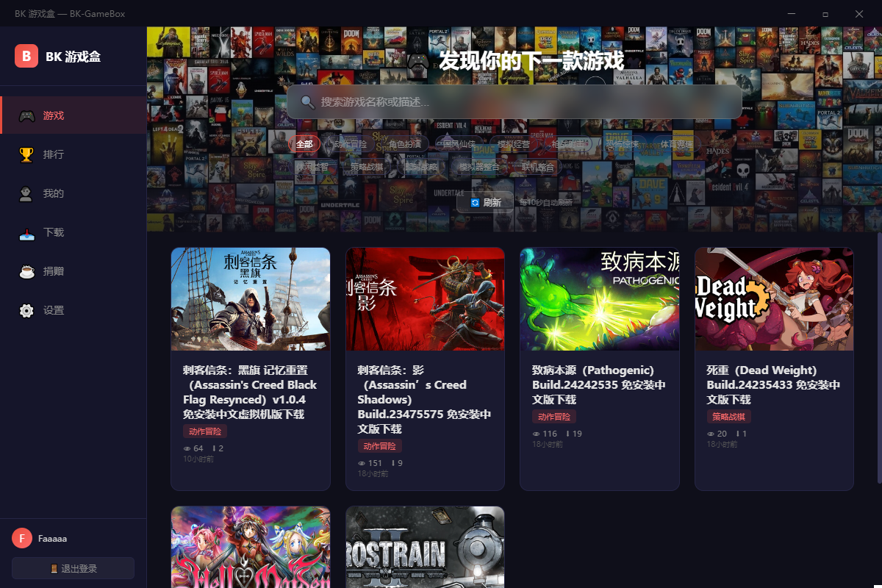Click the 死重 (Dead Weight) title
882x588 pixels.
773,384
